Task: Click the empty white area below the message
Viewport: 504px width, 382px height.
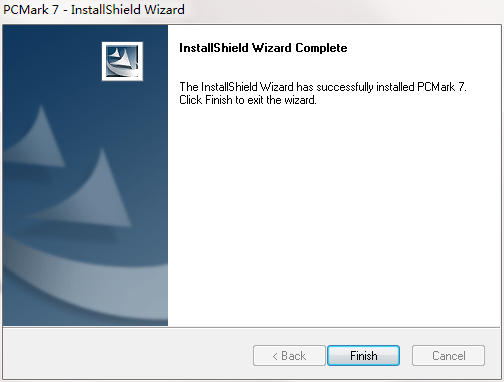Action: [333, 217]
